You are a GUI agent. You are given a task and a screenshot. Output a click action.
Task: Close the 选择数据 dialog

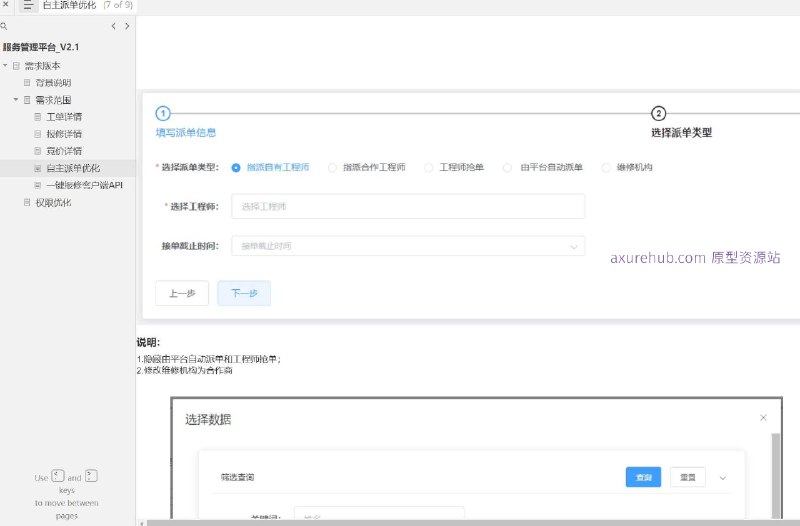[763, 417]
